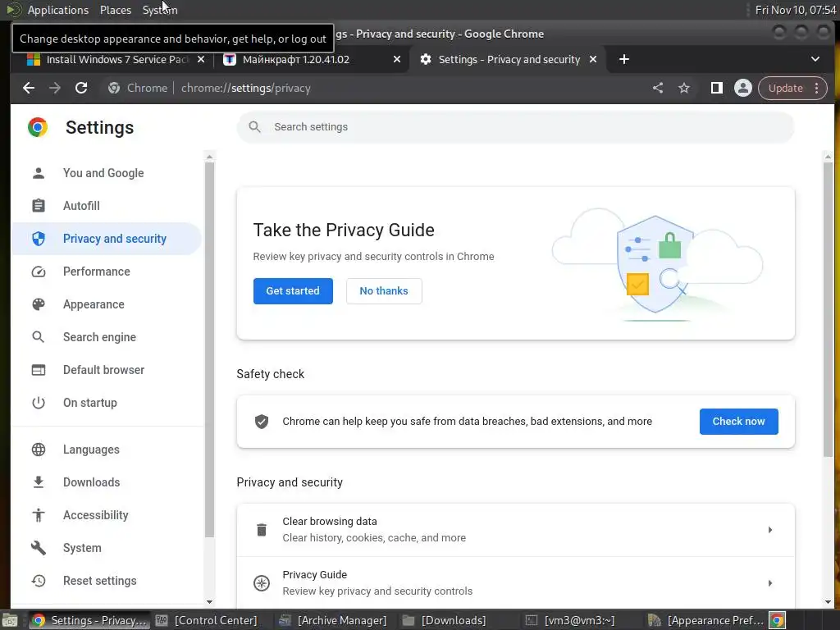Viewport: 840px width, 630px height.
Task: Click the speedometer icon beside Performance
Action: 39,272
